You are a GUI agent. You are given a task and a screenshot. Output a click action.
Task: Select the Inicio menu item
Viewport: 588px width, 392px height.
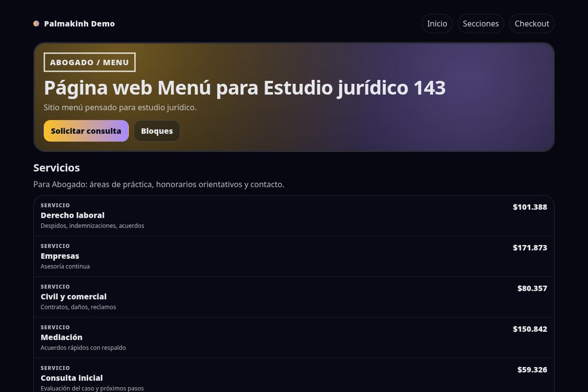click(437, 24)
